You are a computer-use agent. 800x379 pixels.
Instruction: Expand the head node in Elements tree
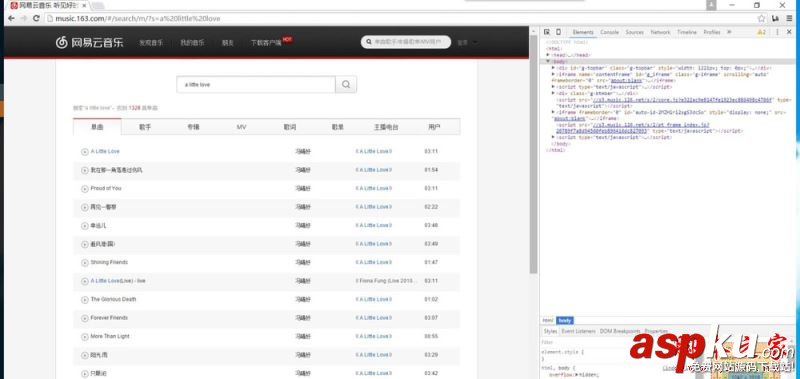(548, 55)
